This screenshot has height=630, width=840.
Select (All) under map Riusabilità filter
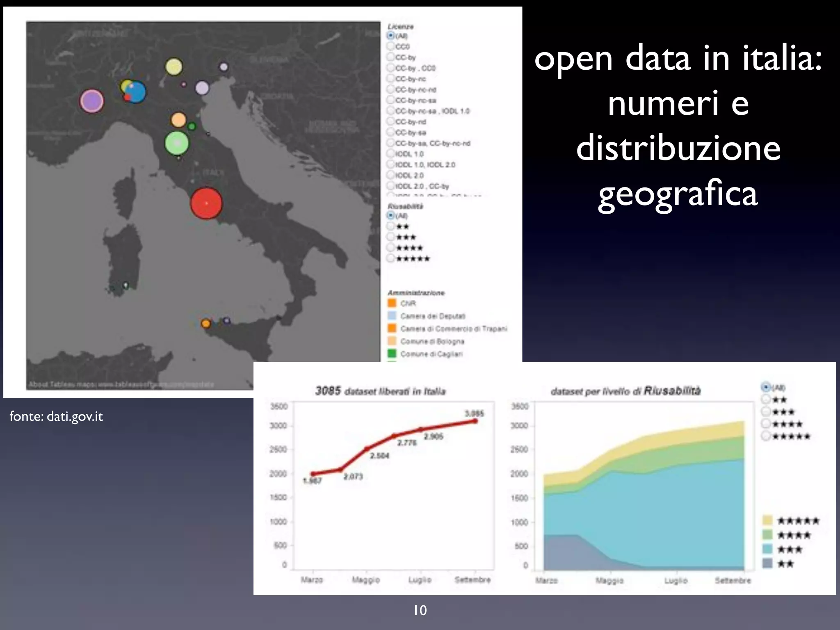[x=391, y=215]
